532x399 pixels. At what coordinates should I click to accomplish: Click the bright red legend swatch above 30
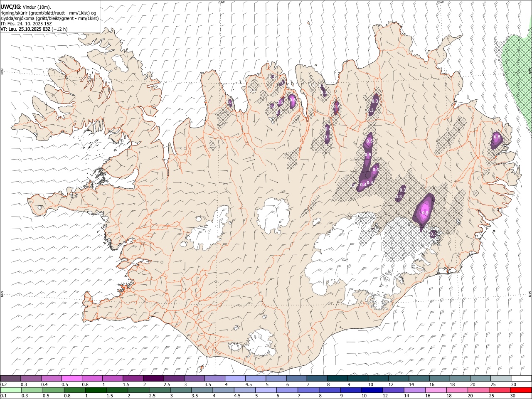[521, 390]
